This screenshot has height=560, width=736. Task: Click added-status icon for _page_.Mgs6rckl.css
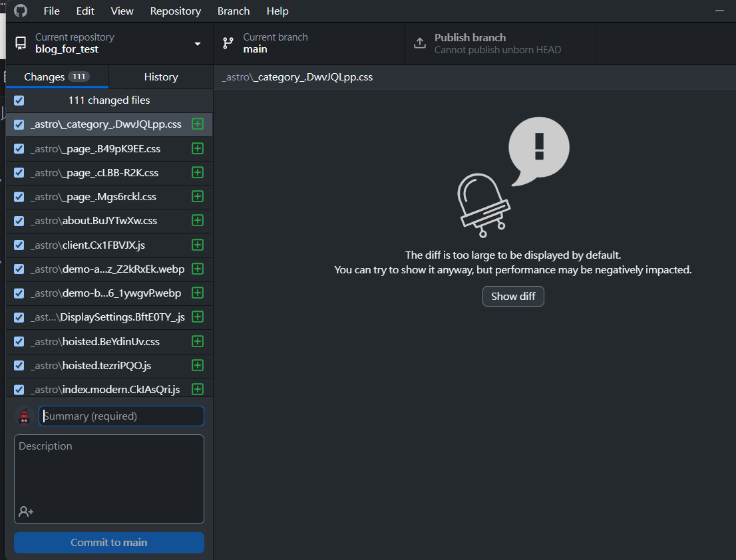click(198, 196)
